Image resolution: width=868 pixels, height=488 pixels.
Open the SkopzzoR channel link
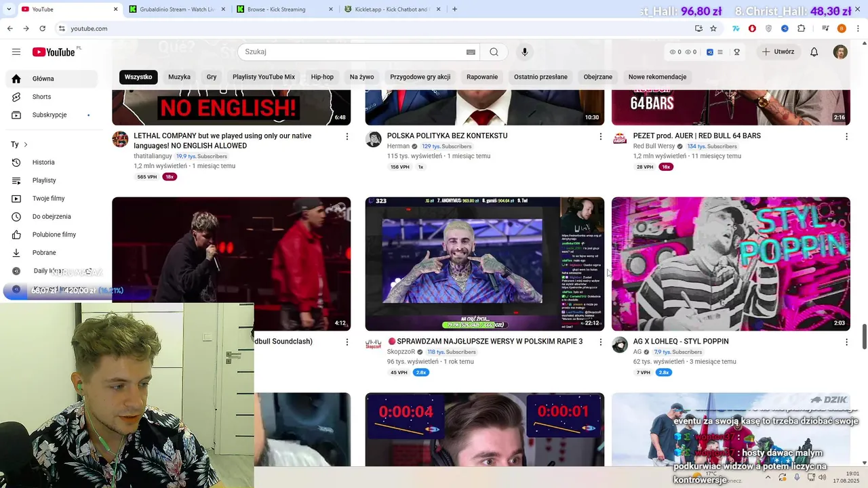coord(401,352)
